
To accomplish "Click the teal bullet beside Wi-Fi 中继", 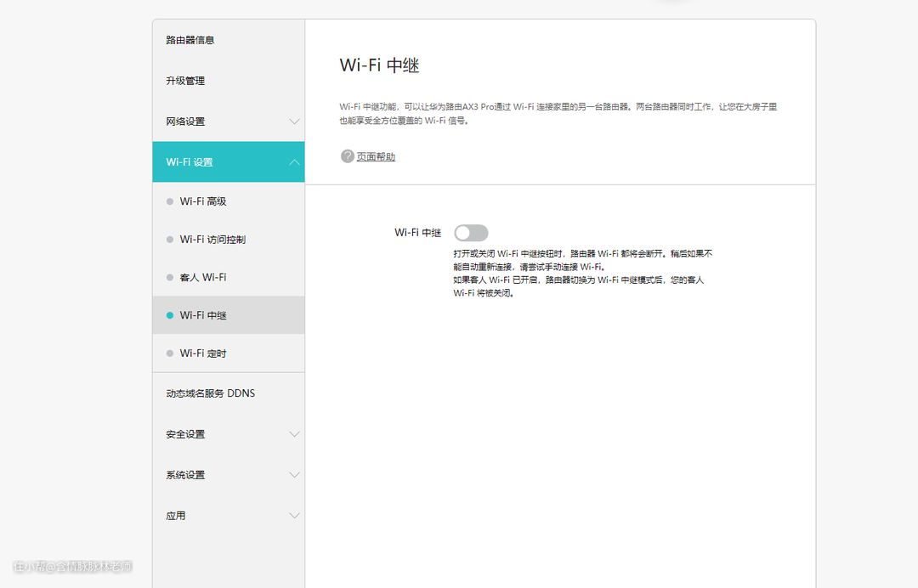I will (x=170, y=315).
